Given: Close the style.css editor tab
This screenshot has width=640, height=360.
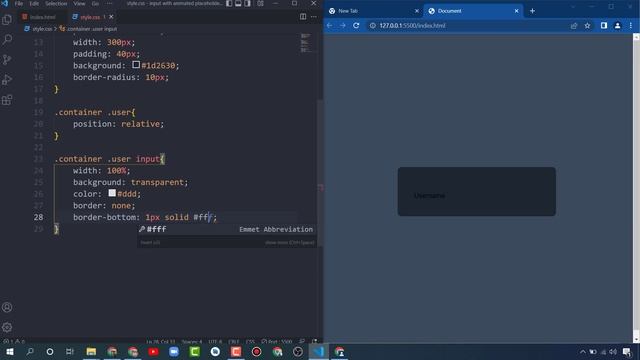Looking at the screenshot, I should tap(111, 17).
